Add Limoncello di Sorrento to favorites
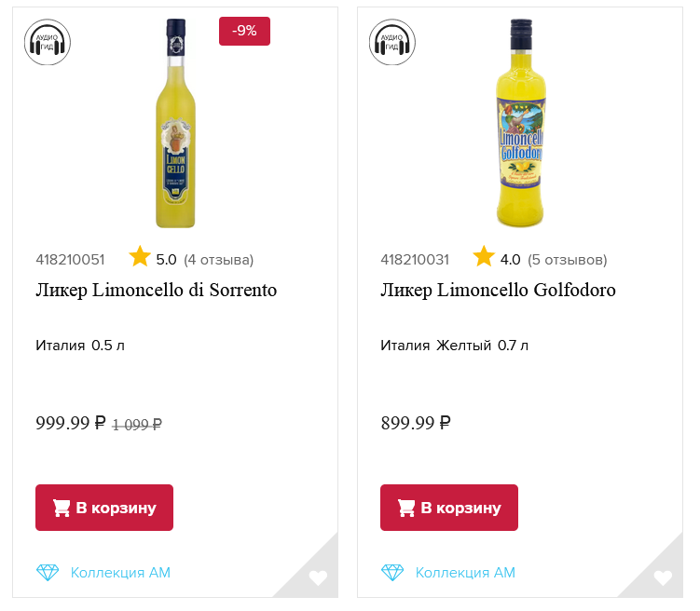The width and height of the screenshot is (700, 611). tap(318, 578)
